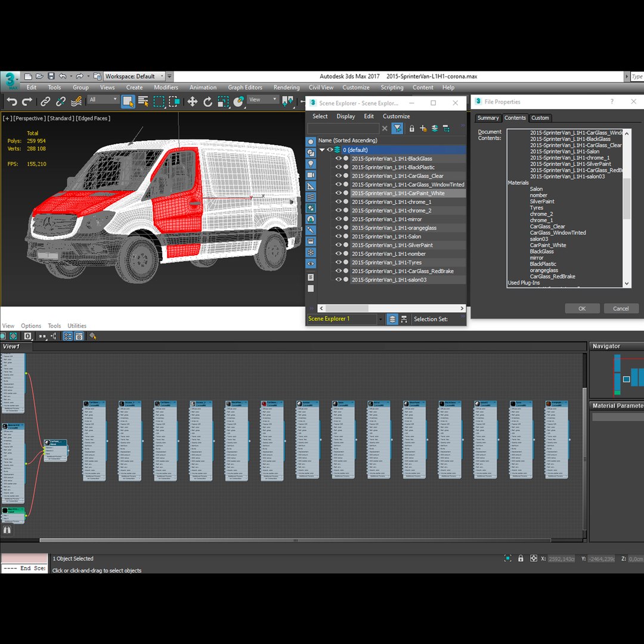
Task: Hide 2015-SprinterVan_L1H1-BlackGlass object
Action: point(339,159)
